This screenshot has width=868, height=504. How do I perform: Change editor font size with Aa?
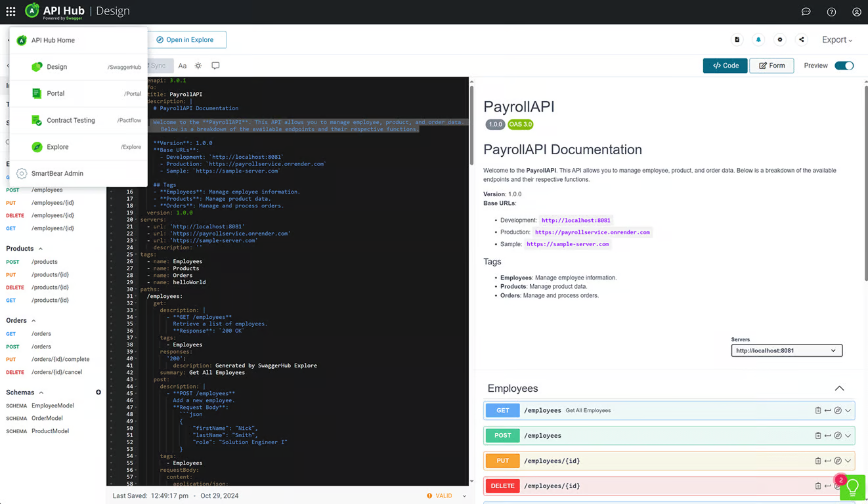pyautogui.click(x=183, y=66)
